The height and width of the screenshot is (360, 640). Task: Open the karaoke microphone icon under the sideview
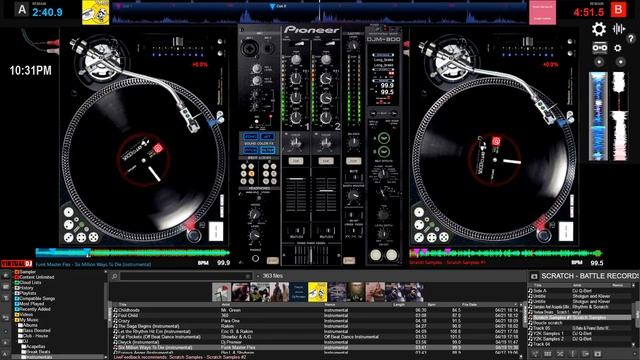(572, 354)
